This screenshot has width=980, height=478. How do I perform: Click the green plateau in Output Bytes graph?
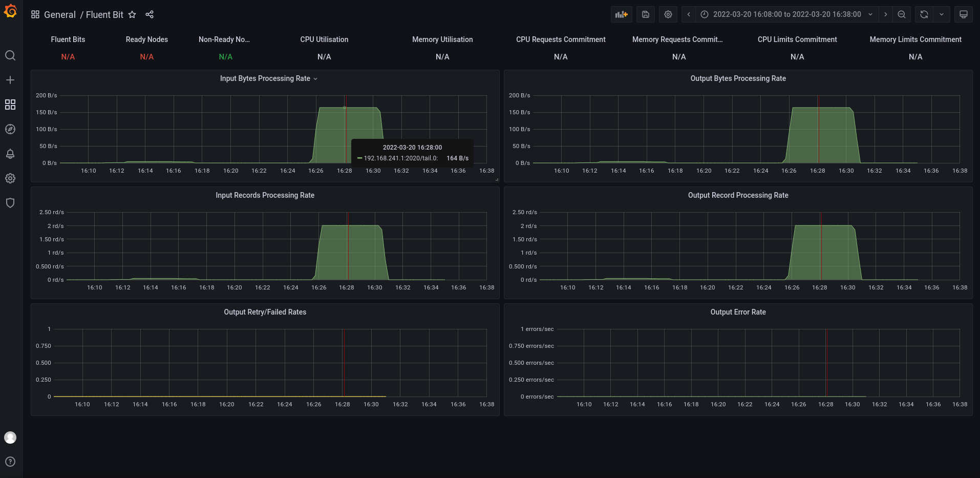point(822,136)
